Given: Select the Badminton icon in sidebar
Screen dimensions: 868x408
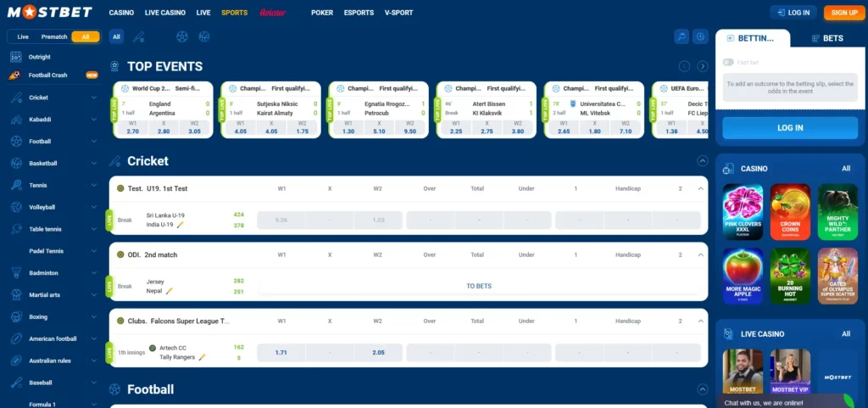Looking at the screenshot, I should coord(16,273).
